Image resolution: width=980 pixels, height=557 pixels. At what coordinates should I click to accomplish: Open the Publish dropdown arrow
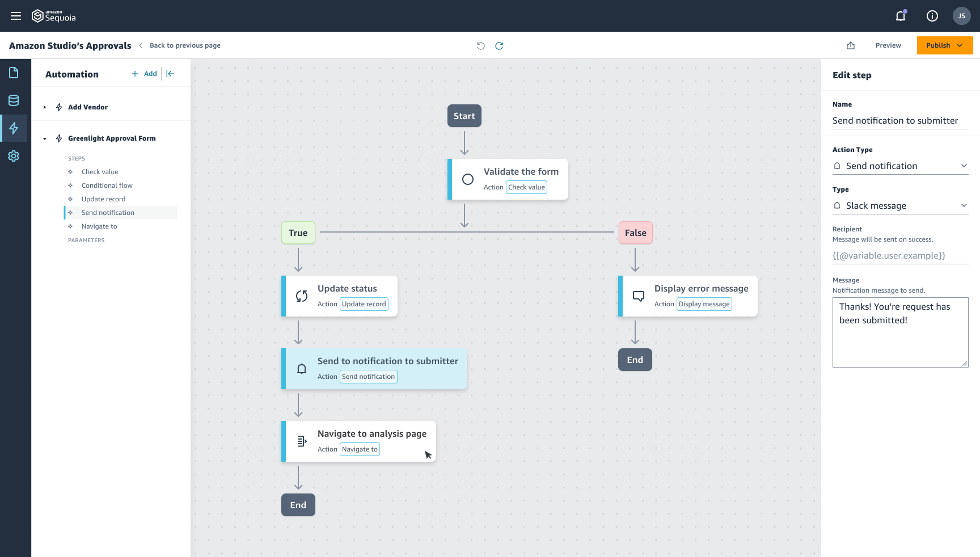960,45
